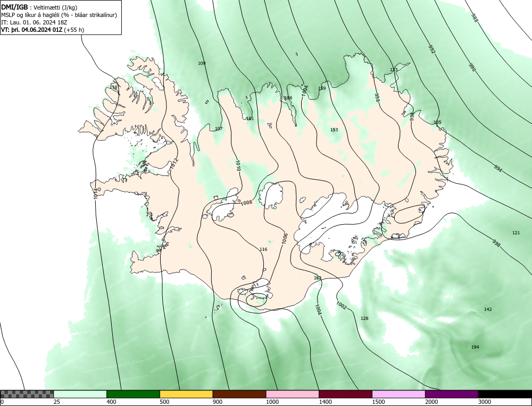Click the legend tick label 2000
The image size is (532, 406).
click(x=431, y=402)
